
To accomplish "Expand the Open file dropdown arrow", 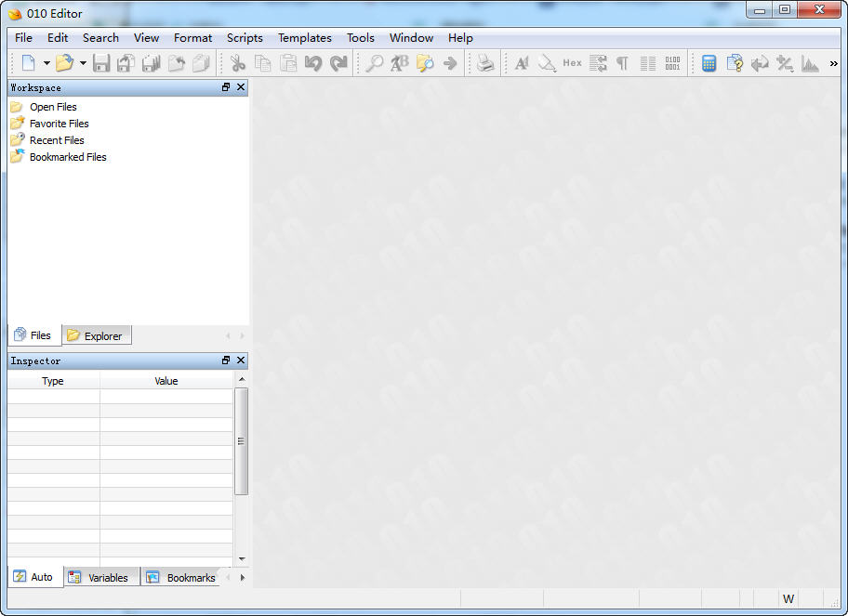I will click(x=83, y=63).
